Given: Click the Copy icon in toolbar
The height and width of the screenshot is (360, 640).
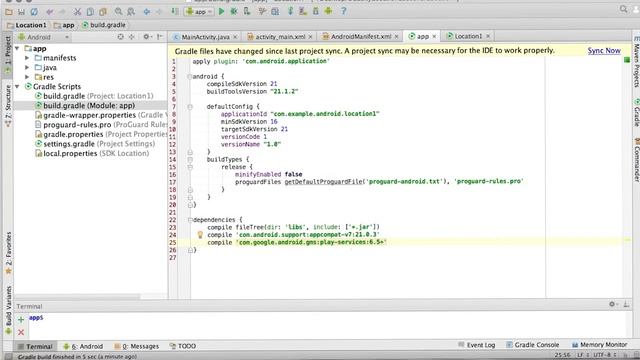Looking at the screenshot, I should [90, 12].
